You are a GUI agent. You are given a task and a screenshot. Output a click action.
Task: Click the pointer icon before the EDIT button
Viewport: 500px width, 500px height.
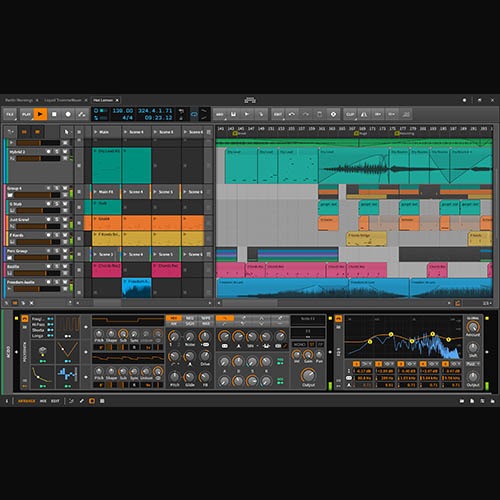(261, 114)
